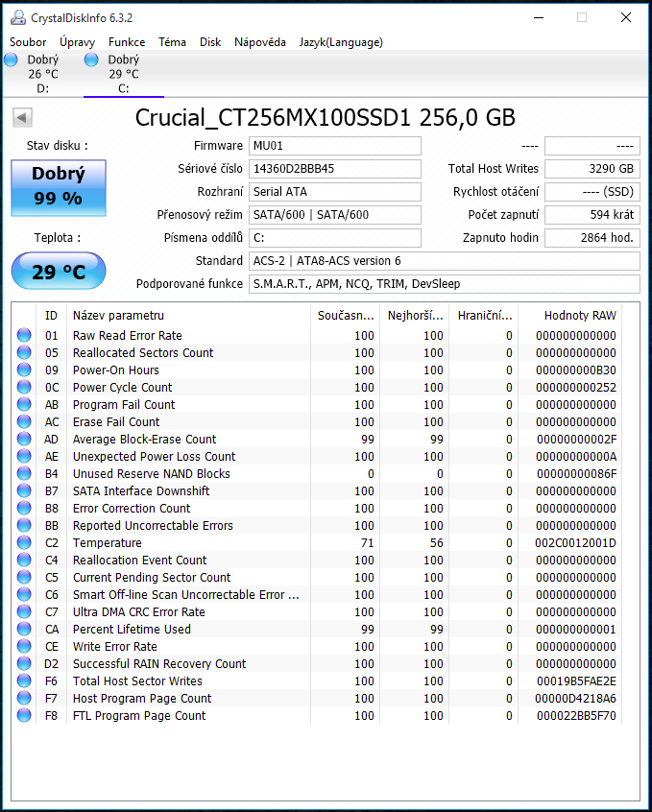652x812 pixels.
Task: Open the Jazyk(Language) menu
Action: tap(341, 42)
